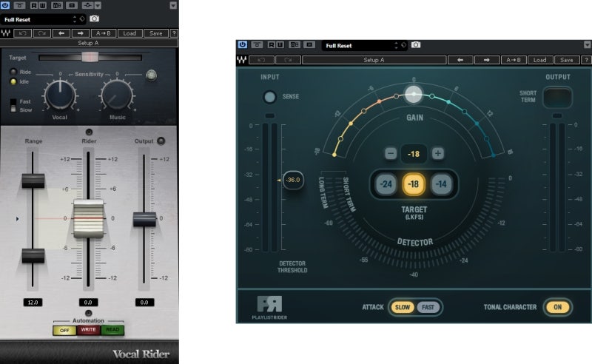Click Vocal Rider next preset arrow
This screenshot has height=364, width=592.
[x=81, y=33]
